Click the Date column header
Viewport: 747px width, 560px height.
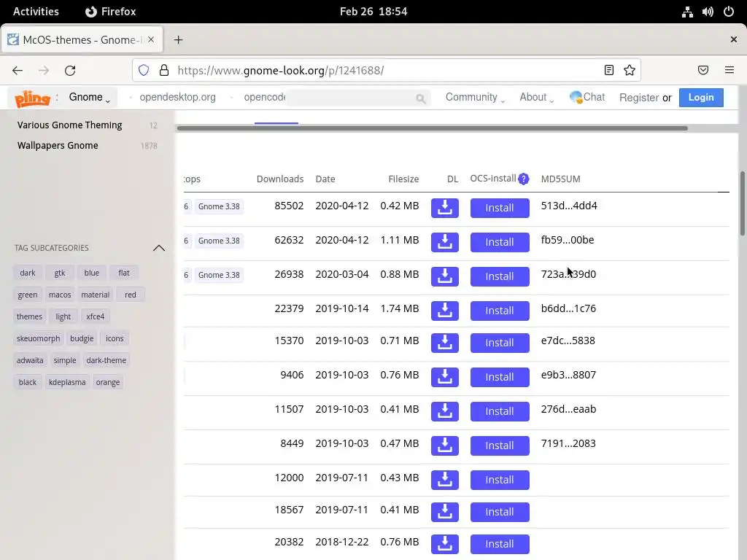pyautogui.click(x=325, y=179)
